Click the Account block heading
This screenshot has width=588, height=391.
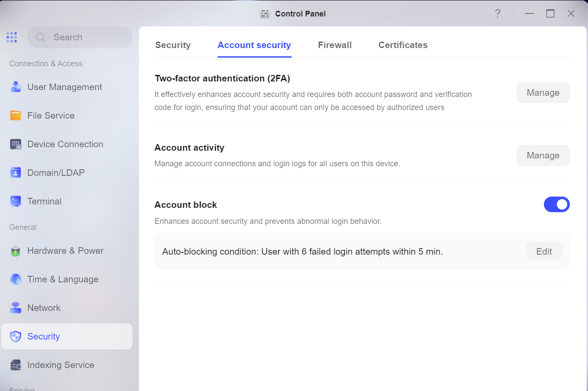(186, 205)
